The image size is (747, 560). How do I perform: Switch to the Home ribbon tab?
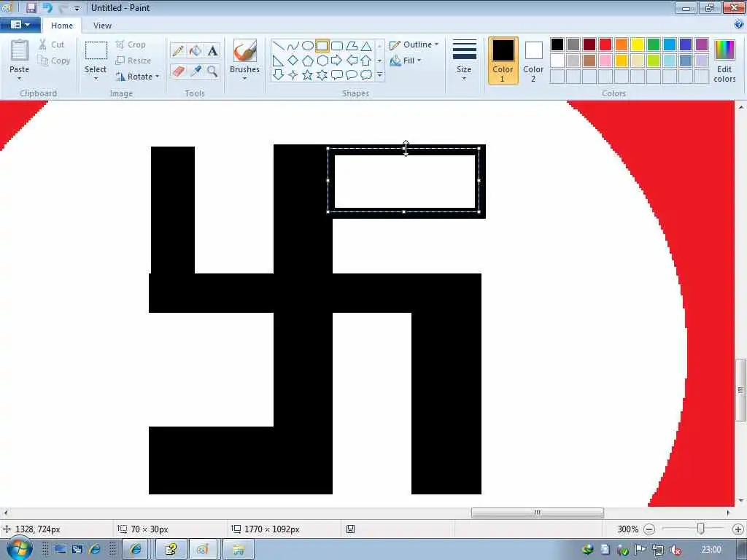62,26
